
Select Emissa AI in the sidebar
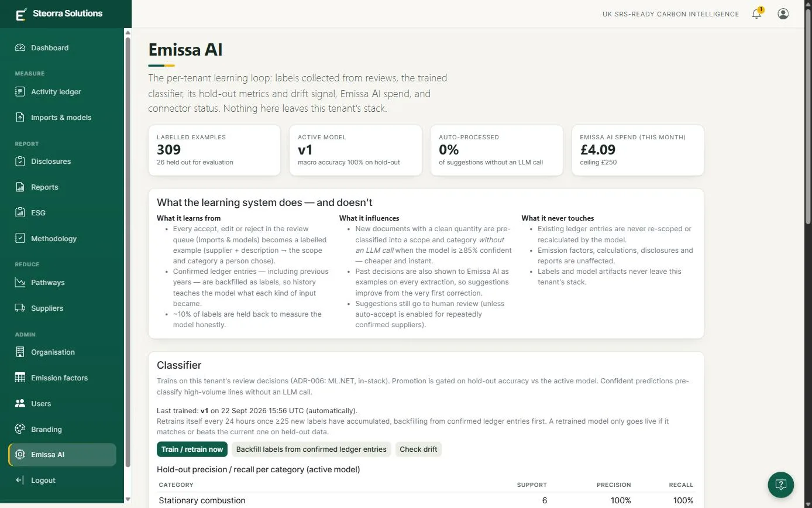click(x=62, y=455)
